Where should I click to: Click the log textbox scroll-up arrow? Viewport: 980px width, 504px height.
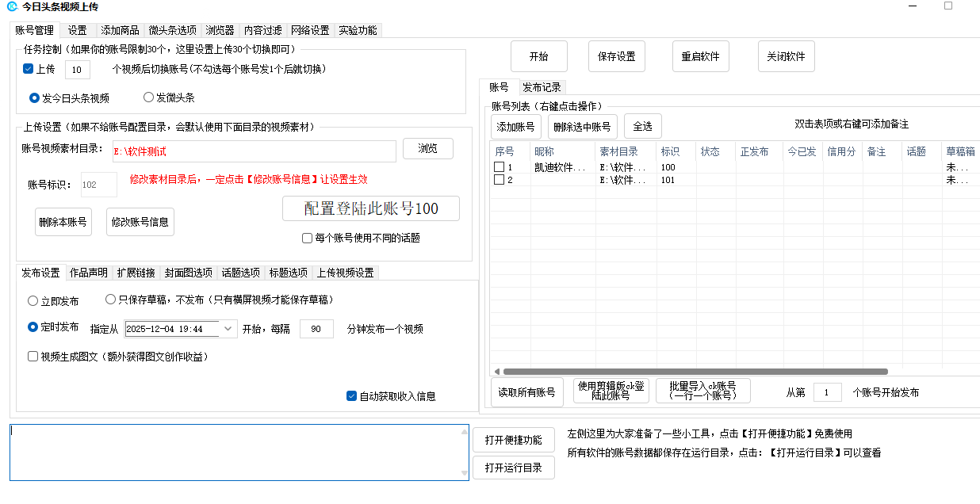[x=464, y=432]
